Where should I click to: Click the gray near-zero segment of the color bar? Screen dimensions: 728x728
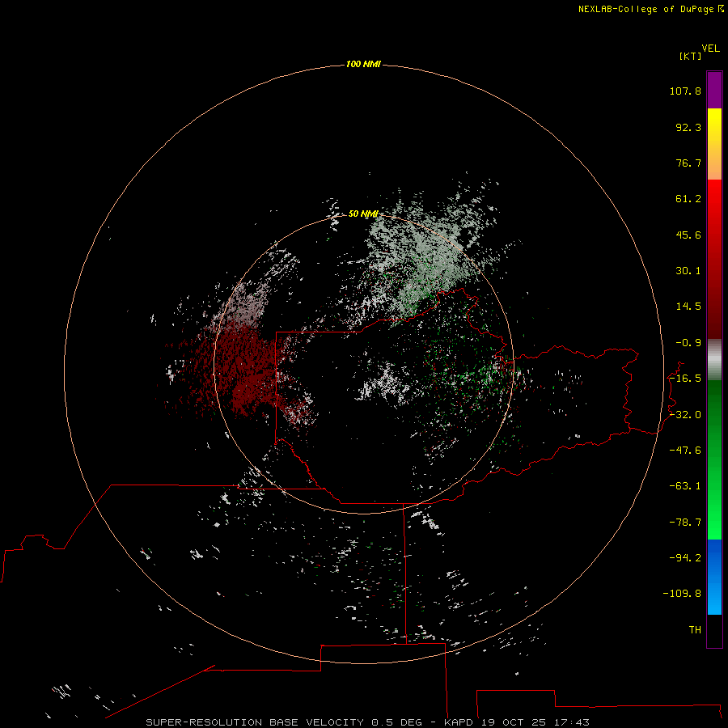pyautogui.click(x=714, y=360)
